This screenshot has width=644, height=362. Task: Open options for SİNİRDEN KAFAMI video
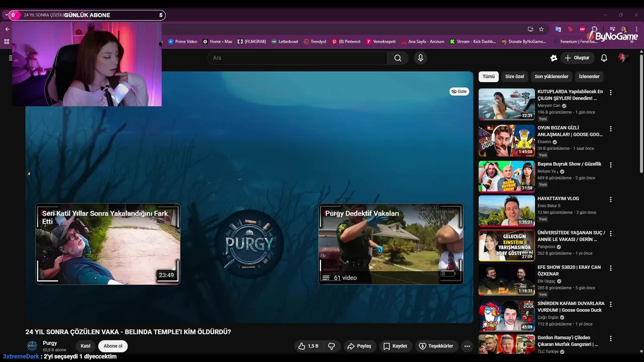[611, 304]
